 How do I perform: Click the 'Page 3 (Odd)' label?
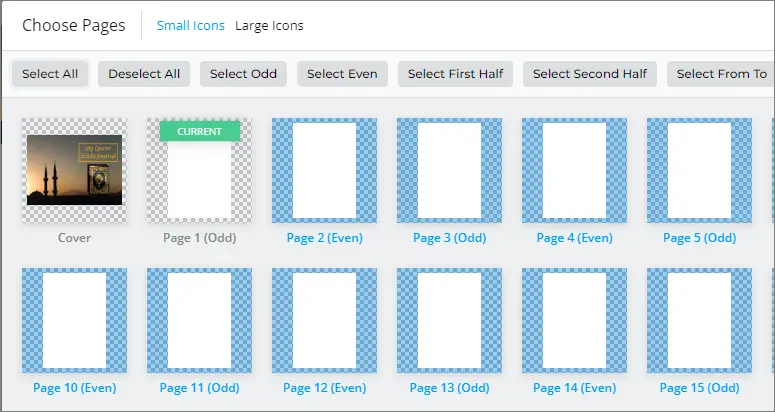tap(450, 238)
